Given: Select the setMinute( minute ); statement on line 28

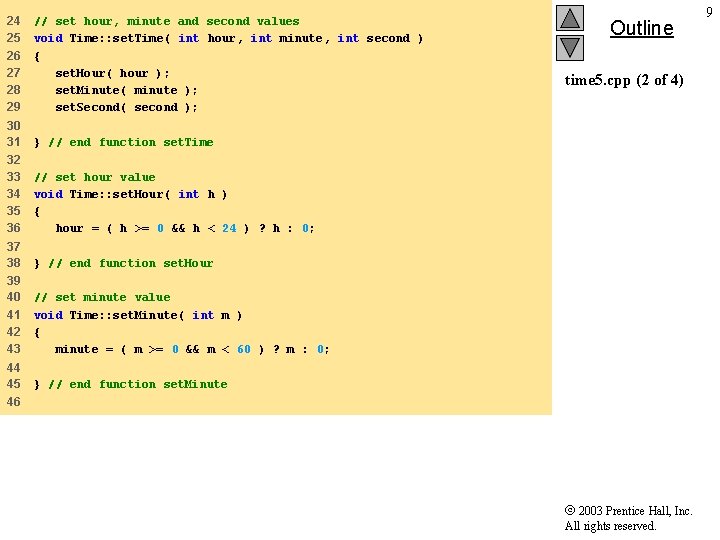Looking at the screenshot, I should point(126,90).
